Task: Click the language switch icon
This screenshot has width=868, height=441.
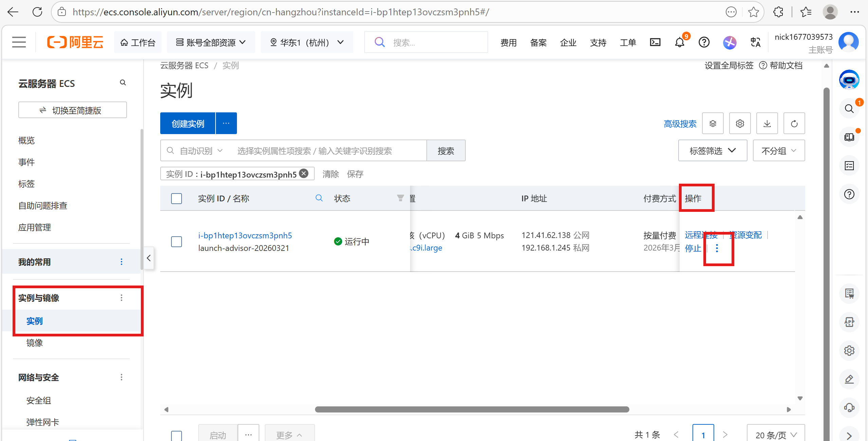Action: click(755, 42)
